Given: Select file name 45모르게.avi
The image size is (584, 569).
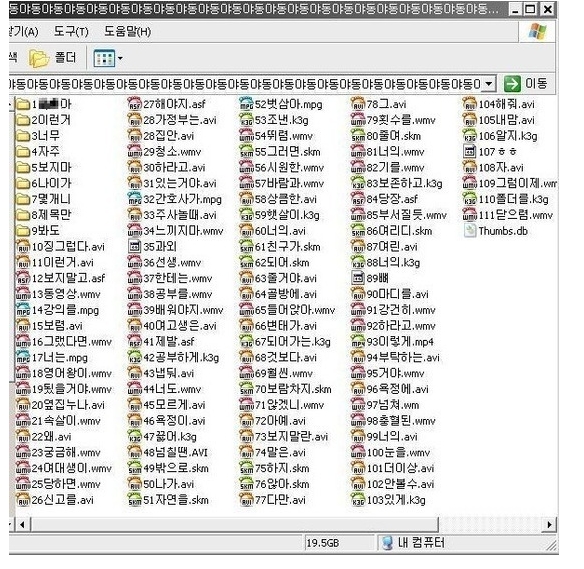Looking at the screenshot, I should point(174,405).
